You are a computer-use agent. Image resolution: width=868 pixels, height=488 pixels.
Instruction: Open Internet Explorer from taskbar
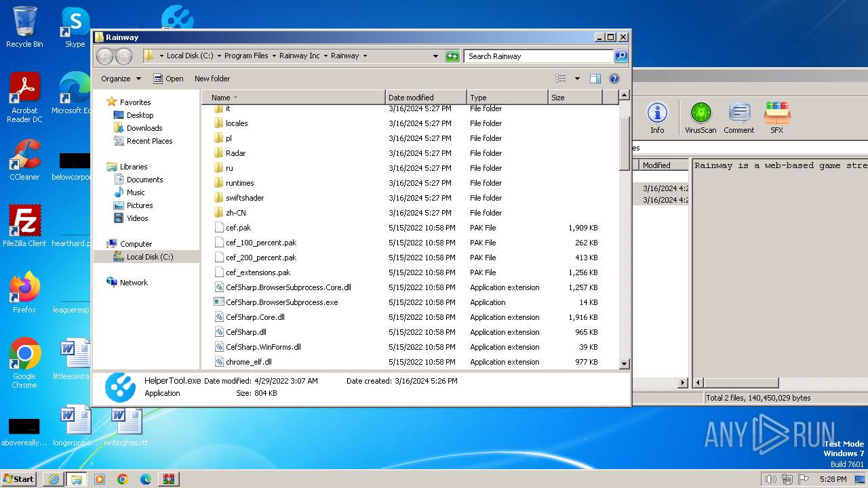point(54,479)
